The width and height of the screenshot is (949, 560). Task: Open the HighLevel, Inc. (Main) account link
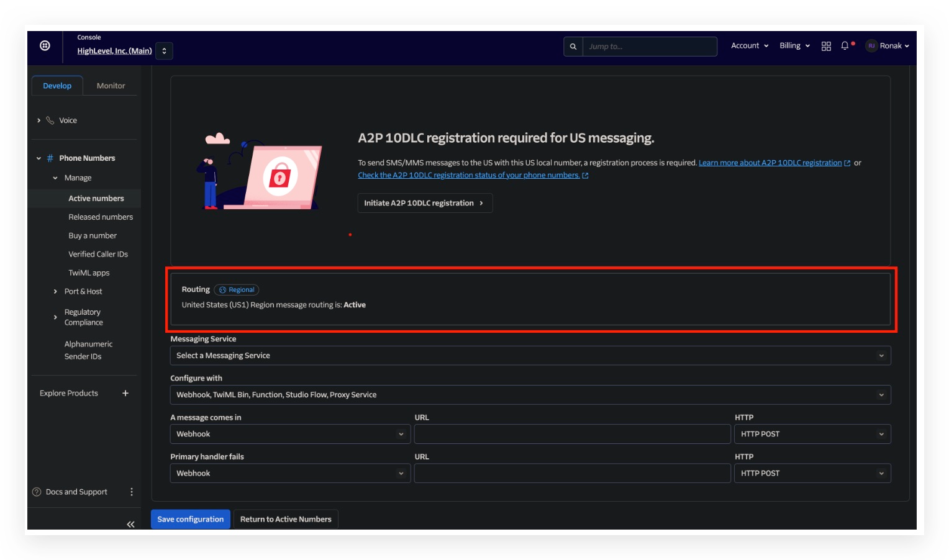tap(114, 51)
